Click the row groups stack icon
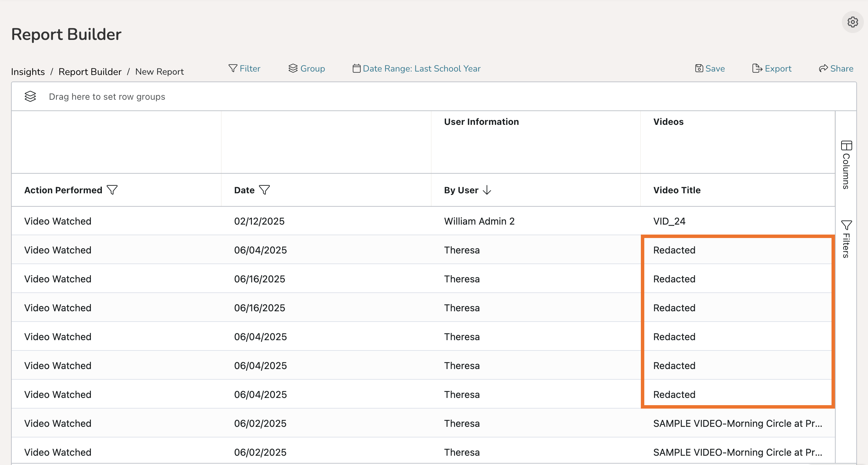This screenshot has width=868, height=465. (x=30, y=97)
